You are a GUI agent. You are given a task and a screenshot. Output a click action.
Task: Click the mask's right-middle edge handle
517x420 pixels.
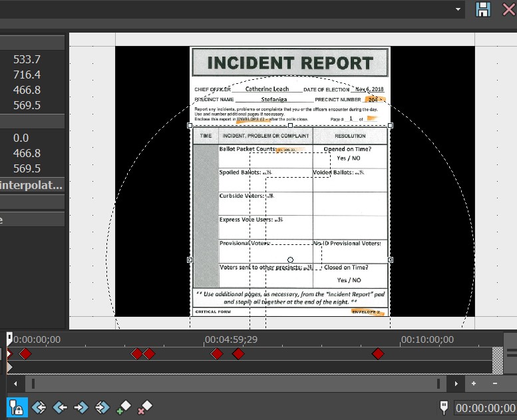point(391,260)
